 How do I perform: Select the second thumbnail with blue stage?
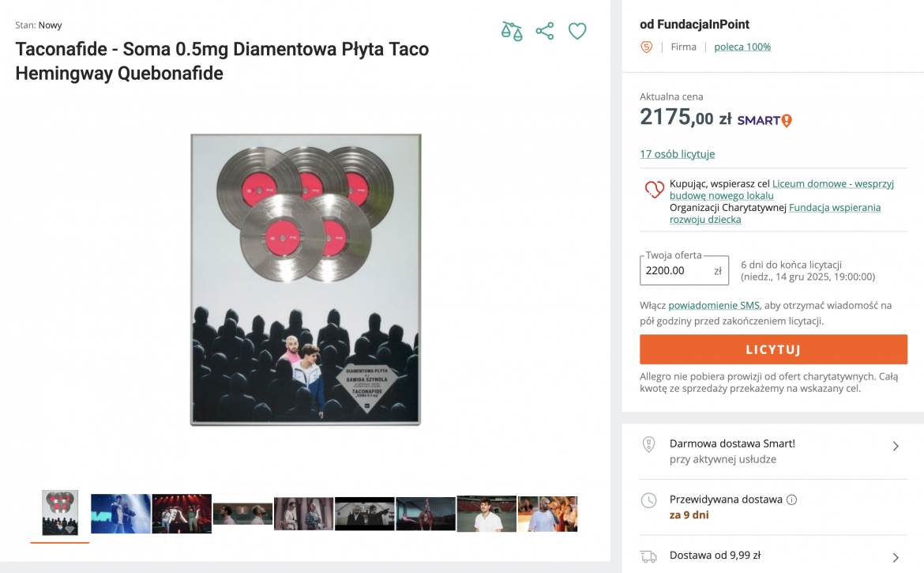[x=121, y=514]
